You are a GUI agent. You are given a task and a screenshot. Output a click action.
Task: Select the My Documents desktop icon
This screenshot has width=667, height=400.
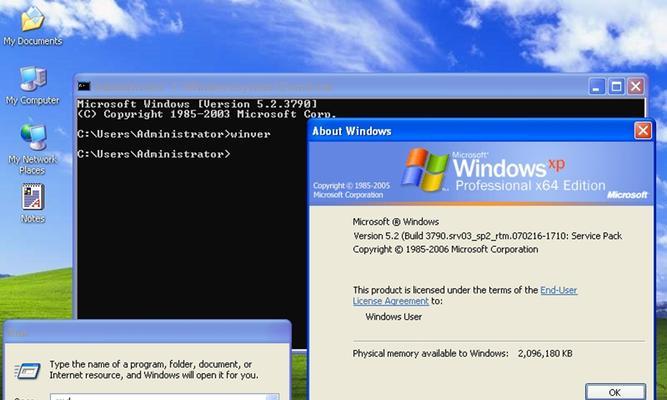coord(32,26)
